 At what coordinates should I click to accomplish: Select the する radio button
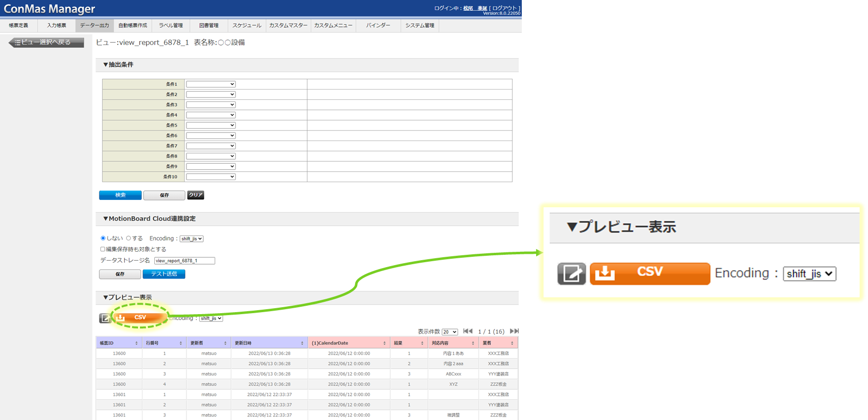[129, 238]
